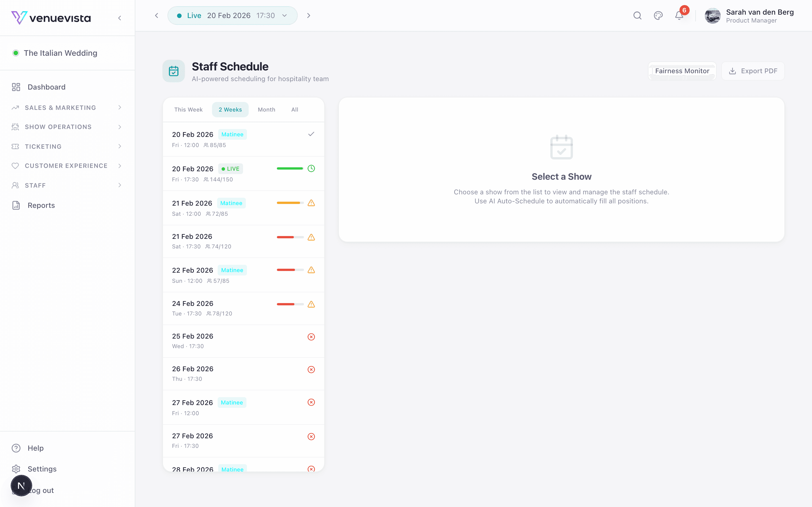Open the search tool

[x=637, y=15]
